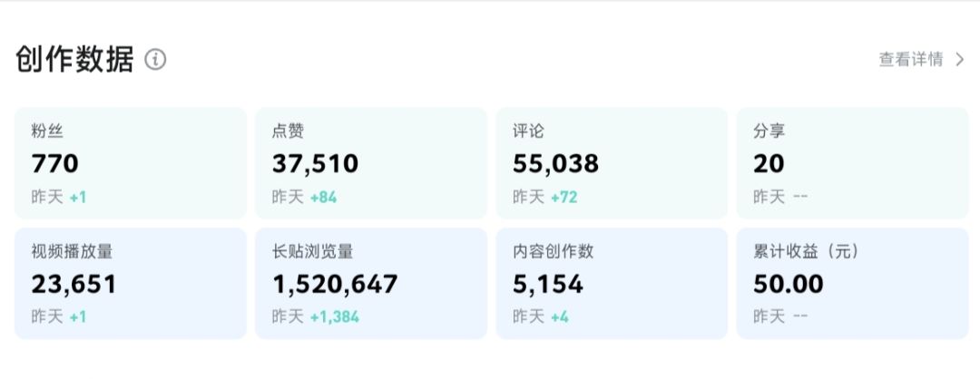Click yesterday's -- value under 累计收益
The image size is (980, 379).
pos(800,317)
